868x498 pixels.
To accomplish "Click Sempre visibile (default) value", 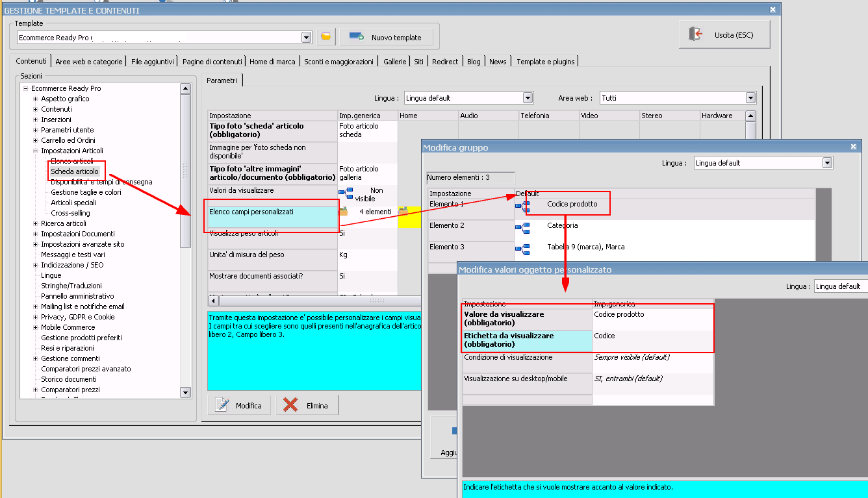I will click(632, 357).
